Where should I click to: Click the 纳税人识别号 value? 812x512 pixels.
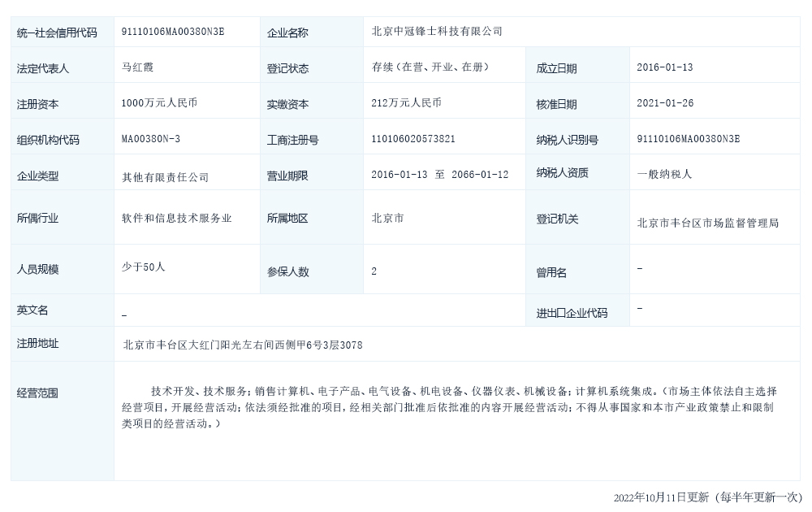pos(689,139)
